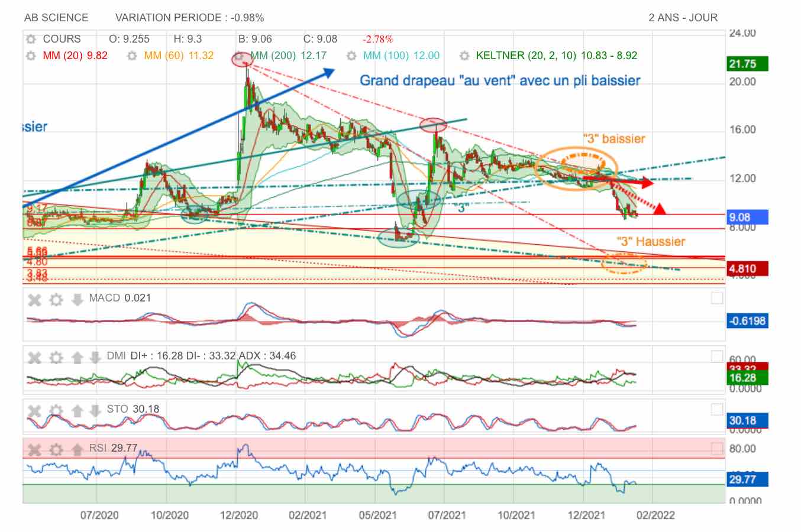Open settings gear for COURS
Viewport: 801px width, 532px height.
tap(31, 39)
